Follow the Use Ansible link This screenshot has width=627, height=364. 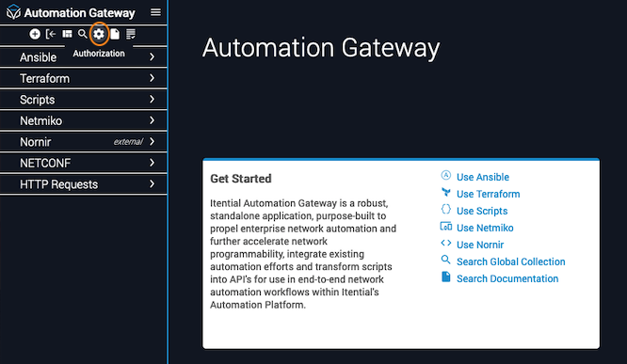[x=483, y=177]
